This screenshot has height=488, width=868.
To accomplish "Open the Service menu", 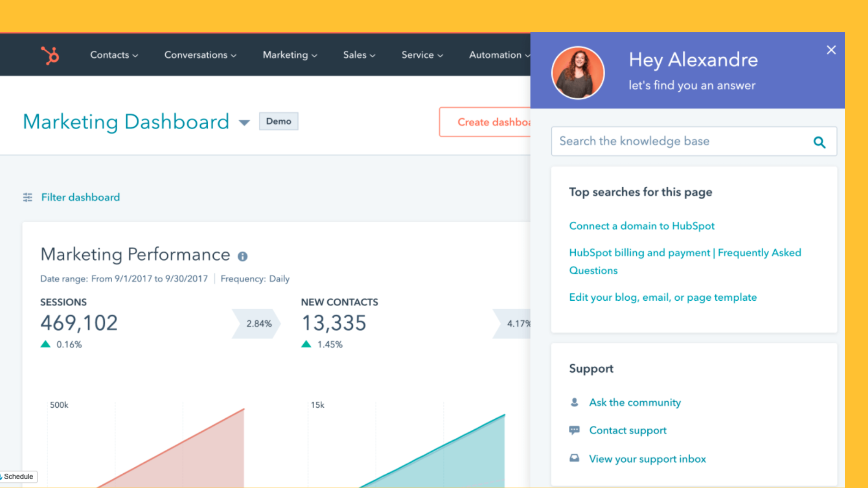I will [422, 55].
